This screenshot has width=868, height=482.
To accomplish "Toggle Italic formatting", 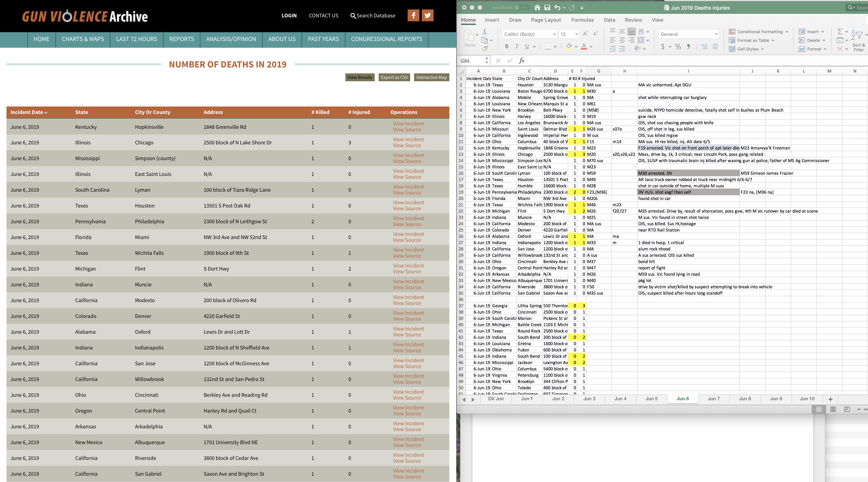I will point(517,47).
